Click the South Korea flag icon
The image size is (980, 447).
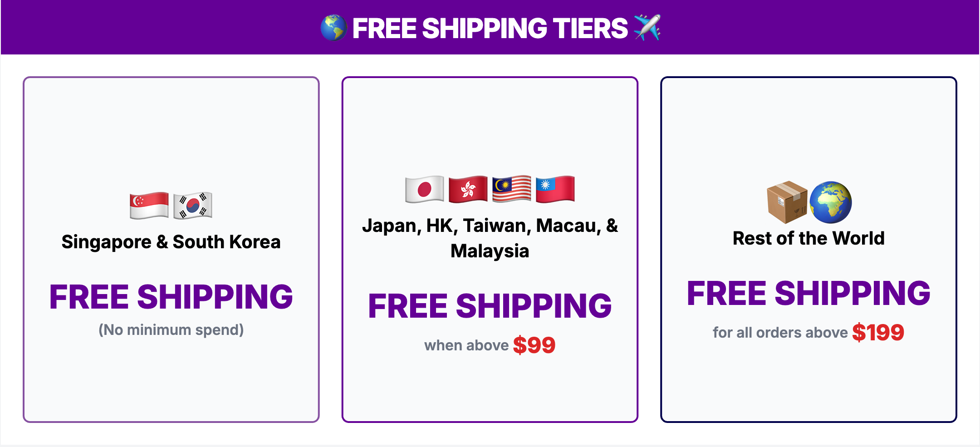(x=193, y=206)
